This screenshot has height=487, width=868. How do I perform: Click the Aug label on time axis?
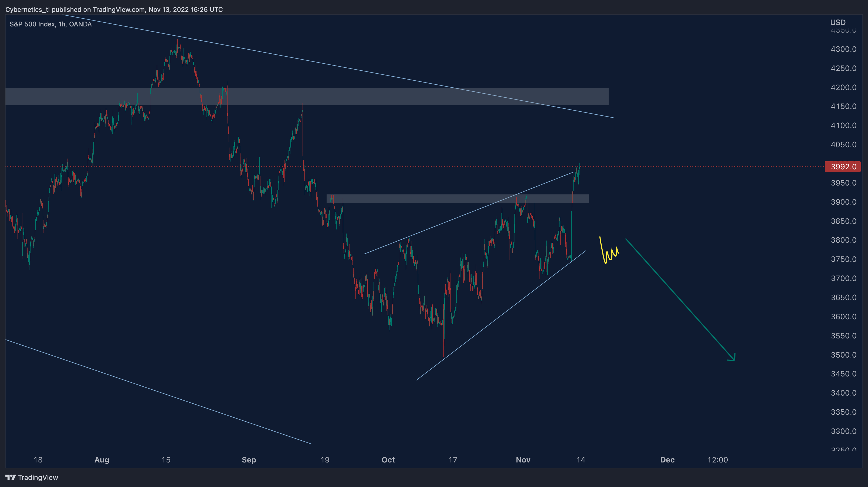[102, 460]
